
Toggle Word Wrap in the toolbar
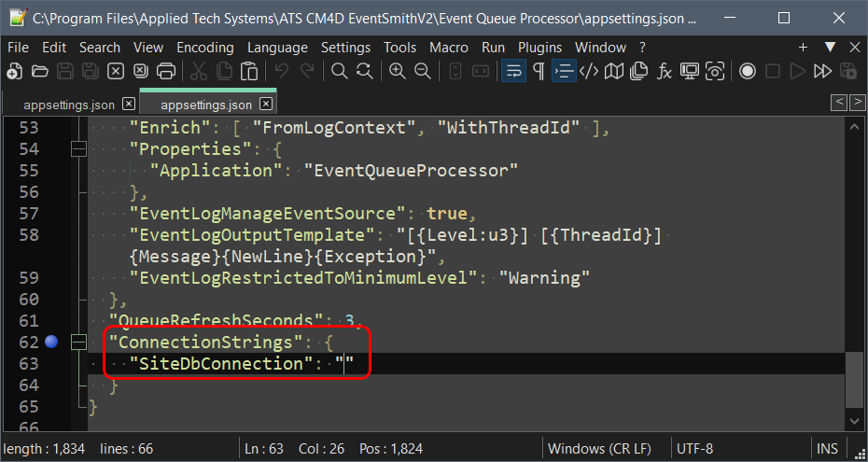512,71
